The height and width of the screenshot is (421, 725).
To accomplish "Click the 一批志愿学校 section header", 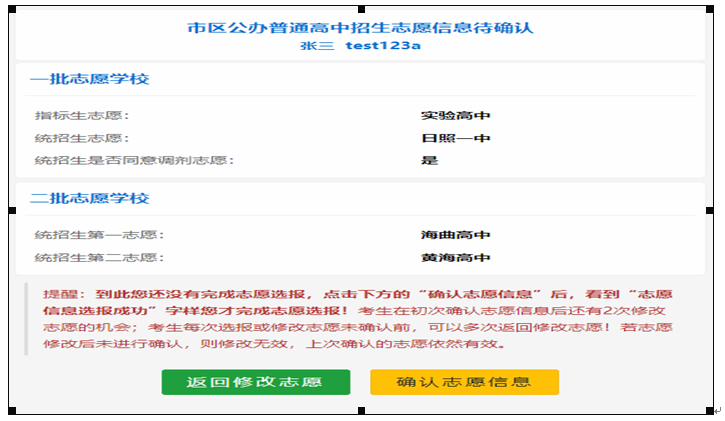I will pyautogui.click(x=90, y=79).
